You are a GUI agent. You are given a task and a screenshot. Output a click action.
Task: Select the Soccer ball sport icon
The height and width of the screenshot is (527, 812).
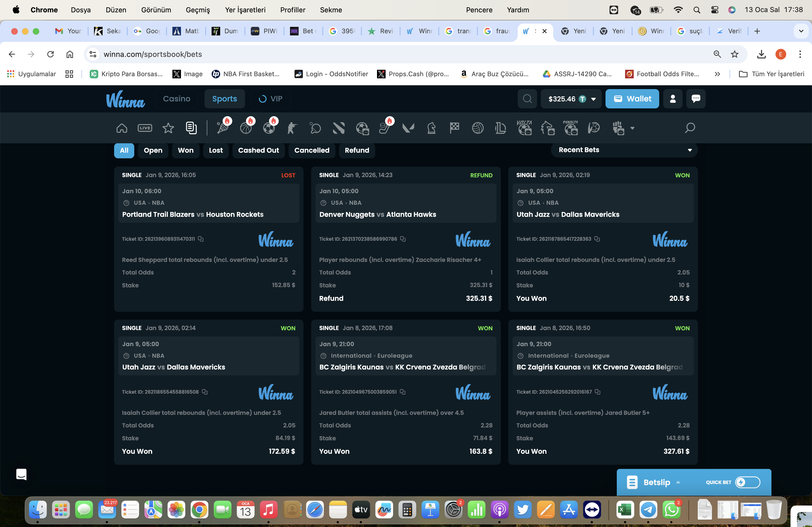click(269, 128)
